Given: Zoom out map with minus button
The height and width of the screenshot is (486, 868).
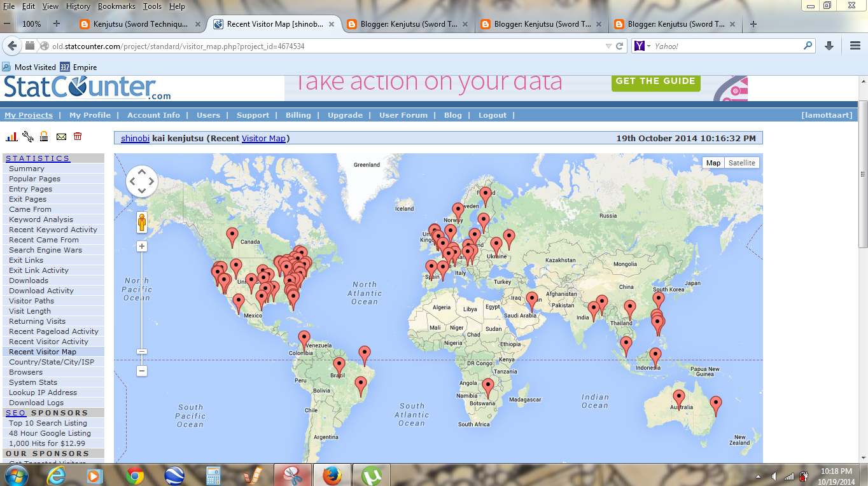Looking at the screenshot, I should pos(142,370).
